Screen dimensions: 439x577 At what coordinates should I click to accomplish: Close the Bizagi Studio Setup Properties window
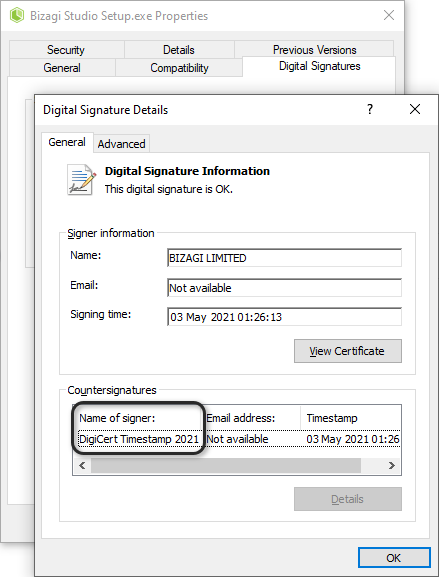pos(389,15)
